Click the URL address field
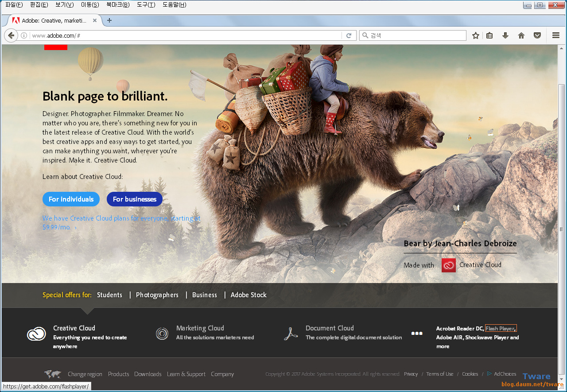The width and height of the screenshot is (567, 392). click(x=186, y=35)
